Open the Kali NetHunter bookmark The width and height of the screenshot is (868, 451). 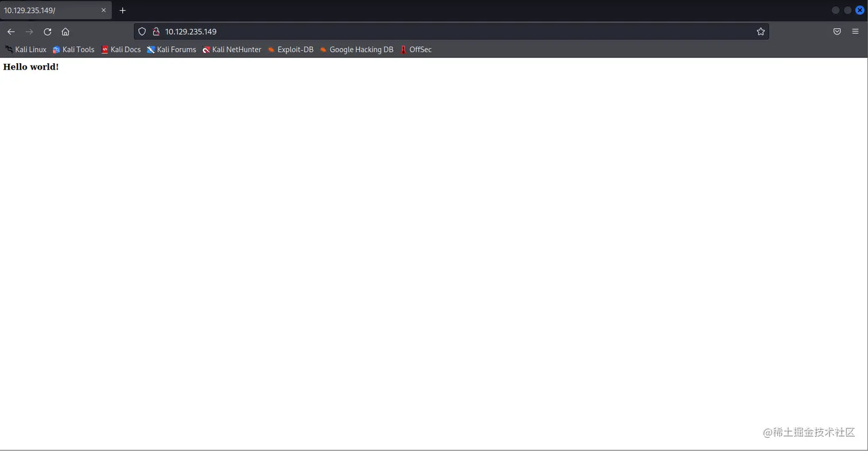tap(232, 49)
